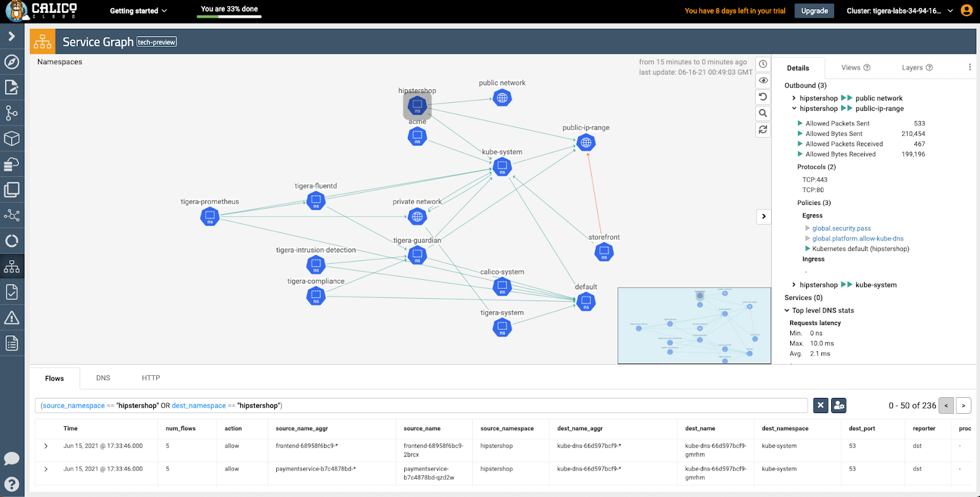Open the global.security.pass policy link
The image size is (980, 497).
[842, 228]
